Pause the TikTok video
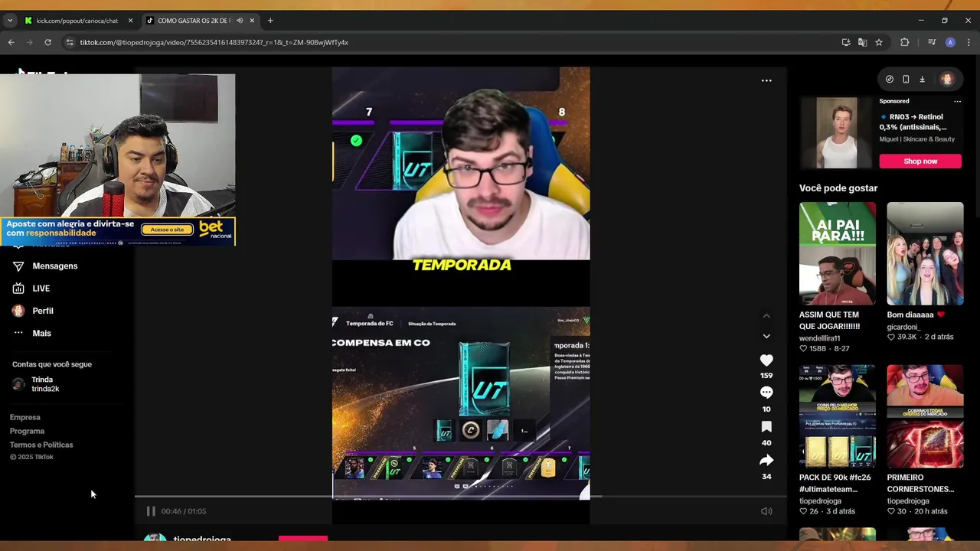 [x=151, y=511]
